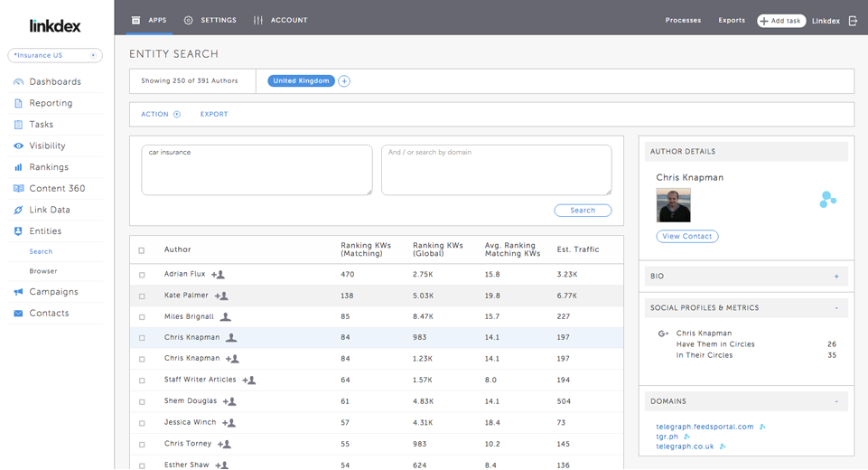Check the box for Shem Douglas
This screenshot has width=868, height=470.
(142, 402)
